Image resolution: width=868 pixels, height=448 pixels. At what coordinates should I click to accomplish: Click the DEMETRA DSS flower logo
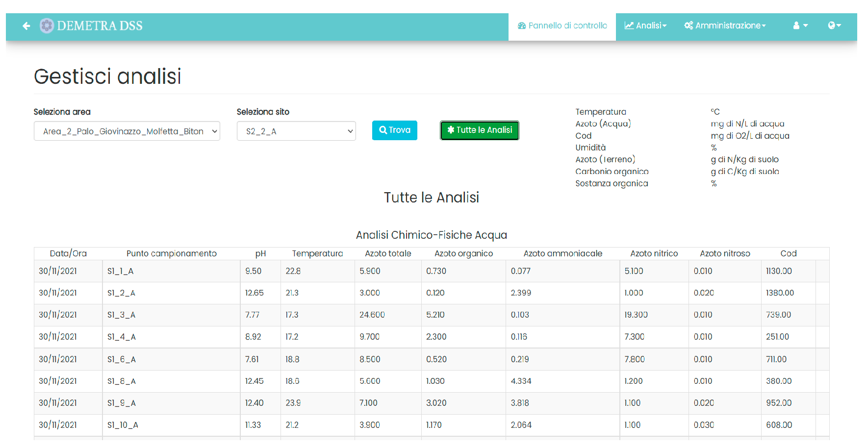tap(47, 25)
